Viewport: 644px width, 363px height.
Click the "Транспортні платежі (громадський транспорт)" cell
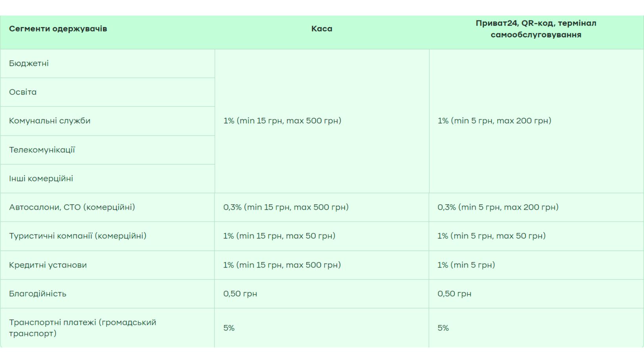[x=82, y=328]
